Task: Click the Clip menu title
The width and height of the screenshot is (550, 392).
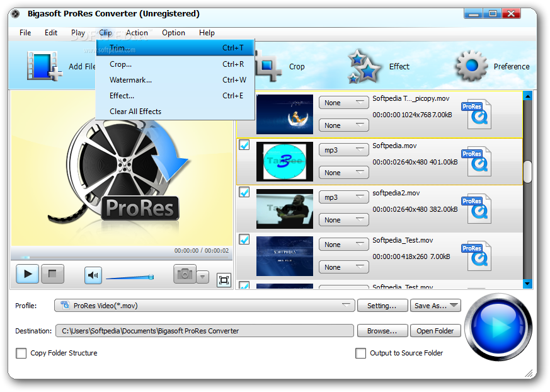Action: tap(105, 33)
